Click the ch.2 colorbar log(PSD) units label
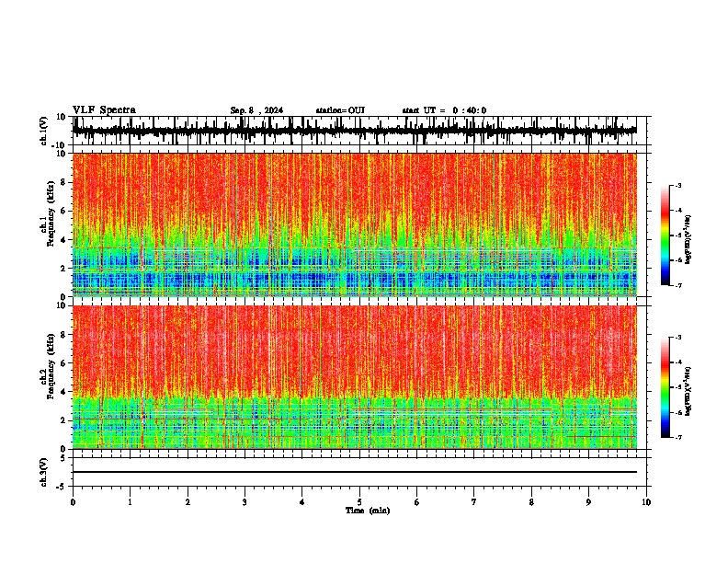728x563 pixels. click(x=688, y=391)
